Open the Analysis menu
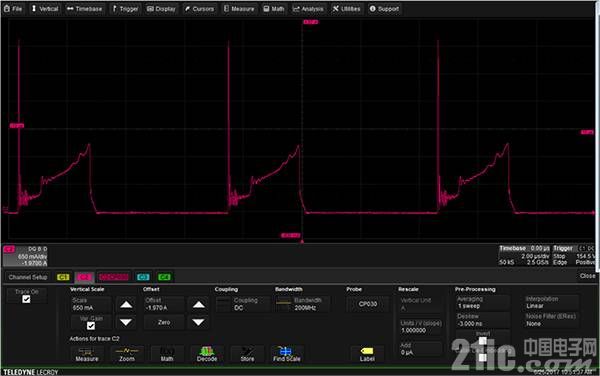The image size is (600, 376). point(308,9)
